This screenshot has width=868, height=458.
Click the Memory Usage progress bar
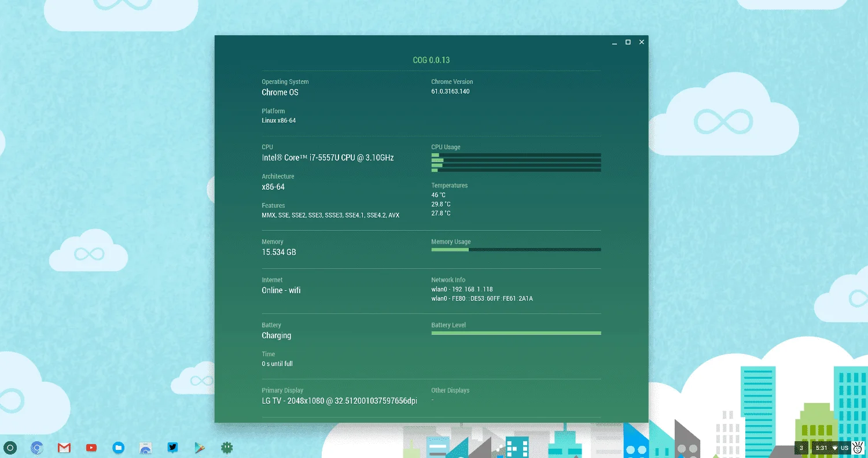[x=516, y=250]
